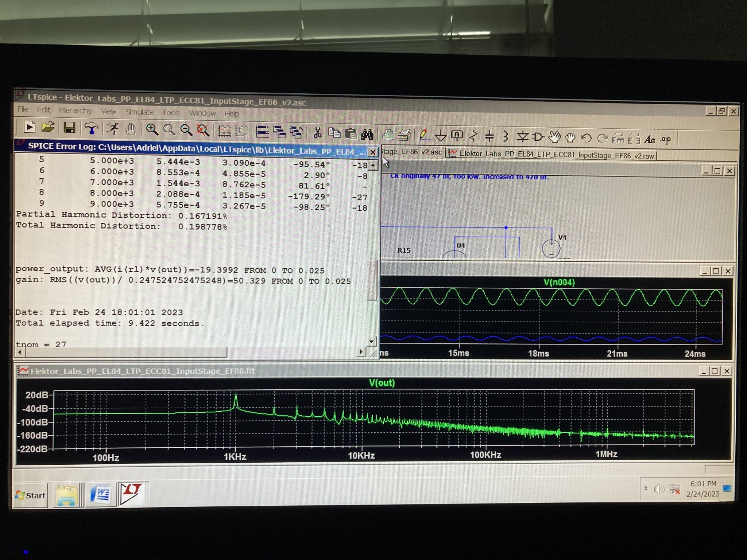
Task: Run simulation with the running man icon
Action: (x=113, y=129)
